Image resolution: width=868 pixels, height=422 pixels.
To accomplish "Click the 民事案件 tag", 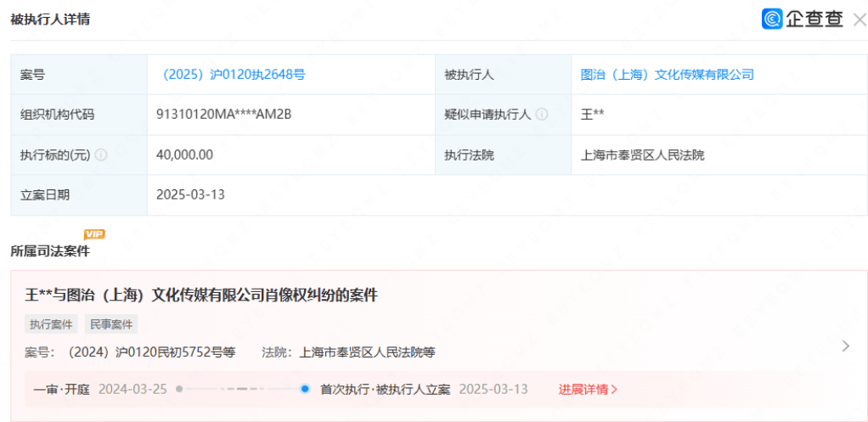I will pos(111,324).
